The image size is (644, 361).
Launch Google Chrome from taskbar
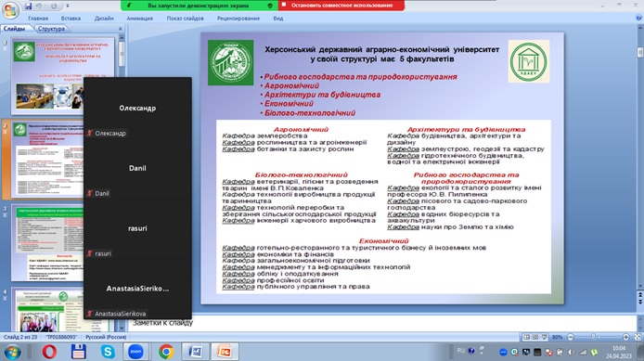166,352
